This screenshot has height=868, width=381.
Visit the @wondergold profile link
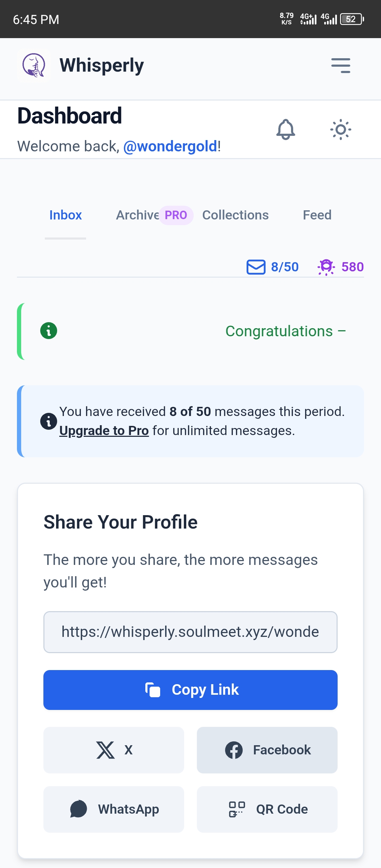coord(171,146)
